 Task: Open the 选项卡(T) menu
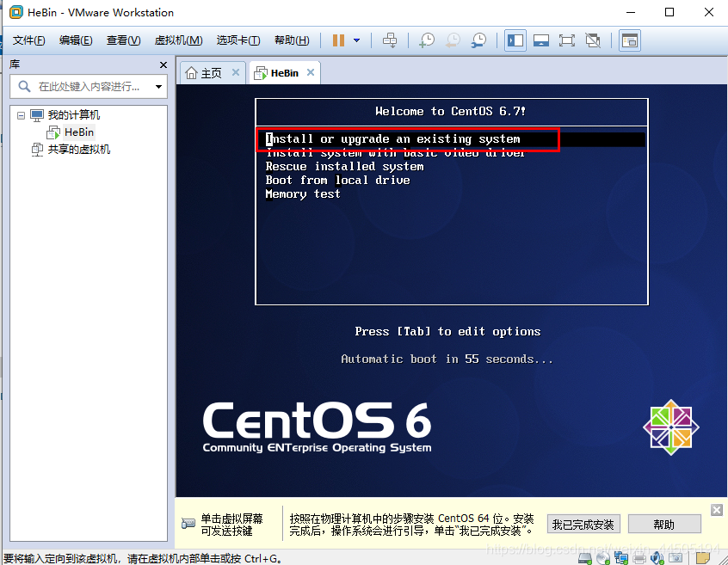[238, 40]
